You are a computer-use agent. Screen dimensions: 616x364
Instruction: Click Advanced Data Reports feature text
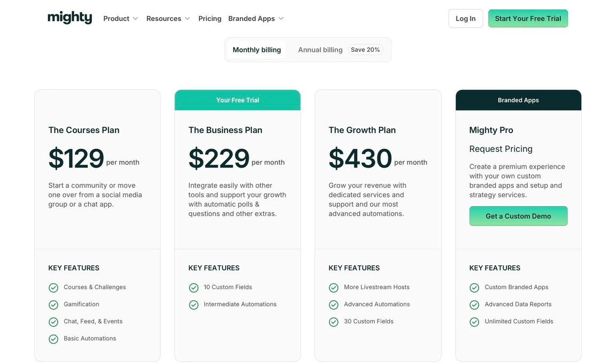(518, 304)
